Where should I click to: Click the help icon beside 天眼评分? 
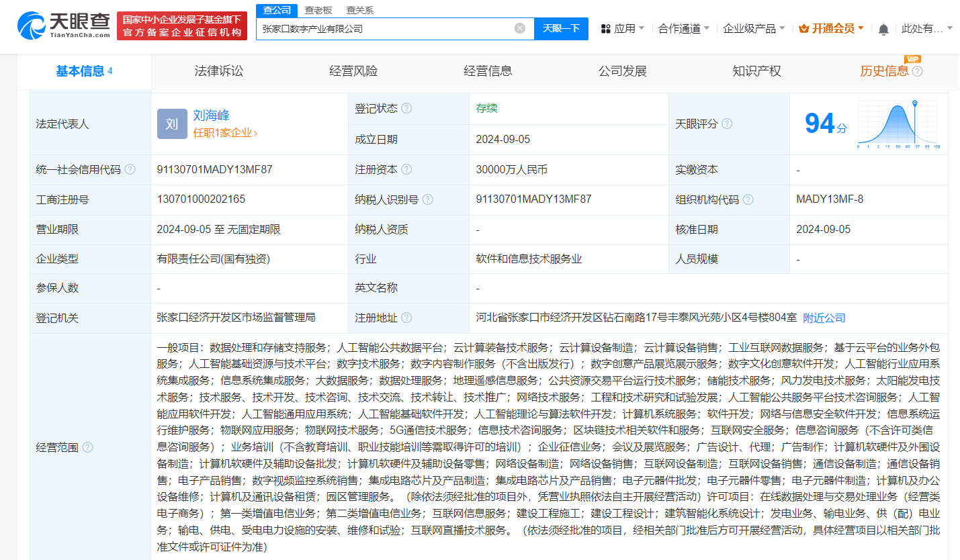point(727,124)
